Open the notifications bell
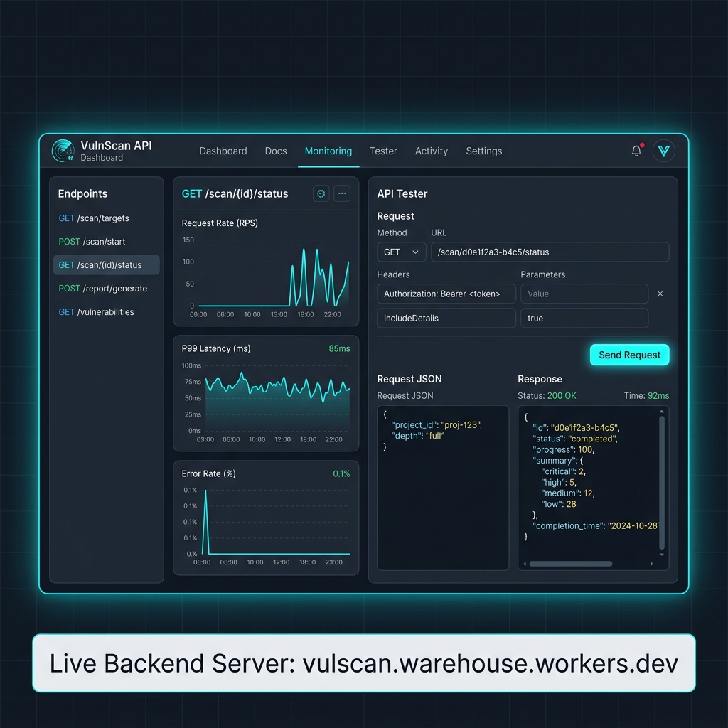Viewport: 728px width, 728px height. [x=636, y=151]
